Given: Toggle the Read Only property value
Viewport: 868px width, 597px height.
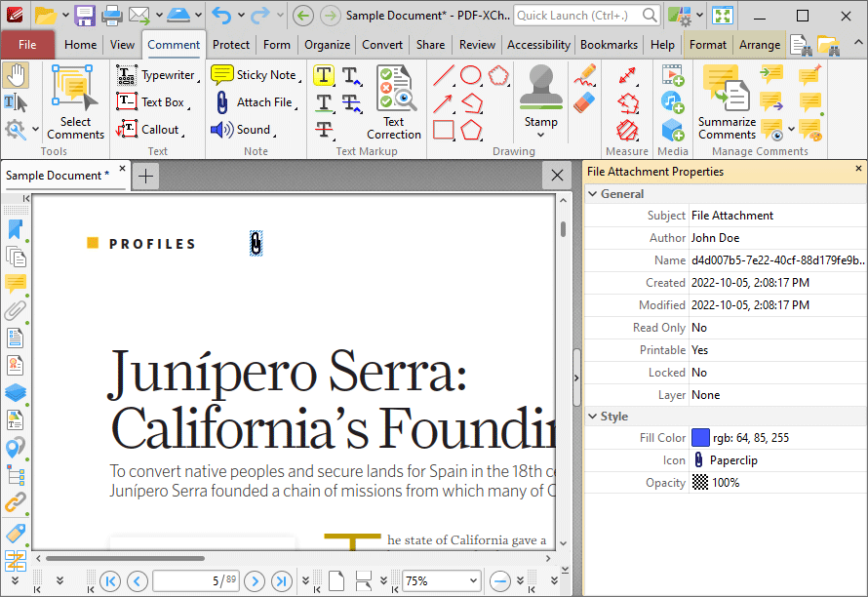Looking at the screenshot, I should (x=778, y=328).
